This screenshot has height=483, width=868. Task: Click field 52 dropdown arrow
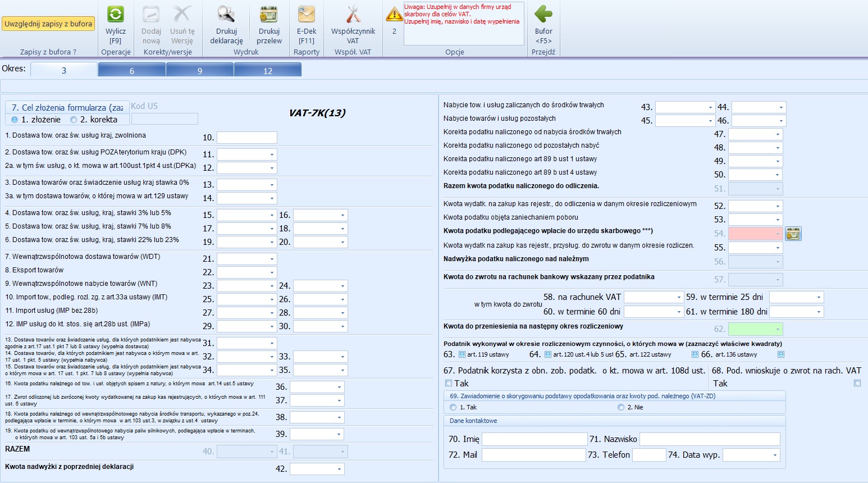pos(778,206)
